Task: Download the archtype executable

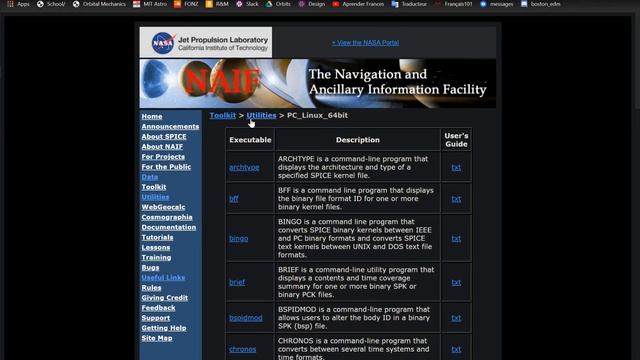Action: click(244, 167)
